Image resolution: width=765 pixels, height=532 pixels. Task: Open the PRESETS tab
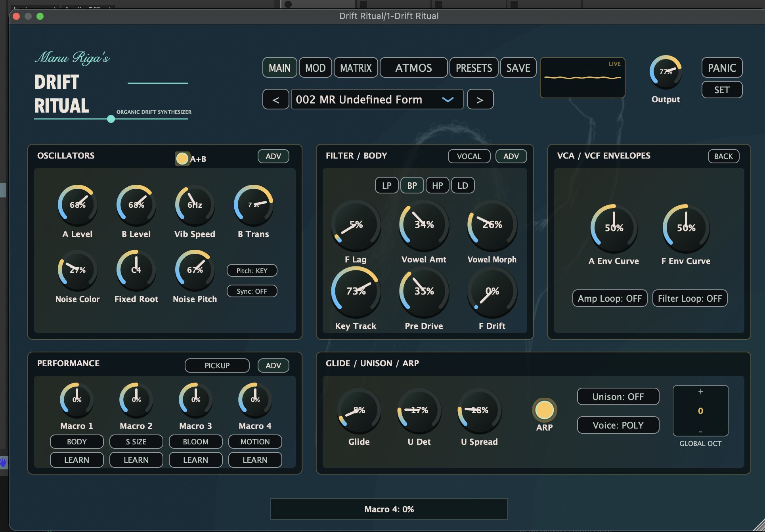[474, 68]
